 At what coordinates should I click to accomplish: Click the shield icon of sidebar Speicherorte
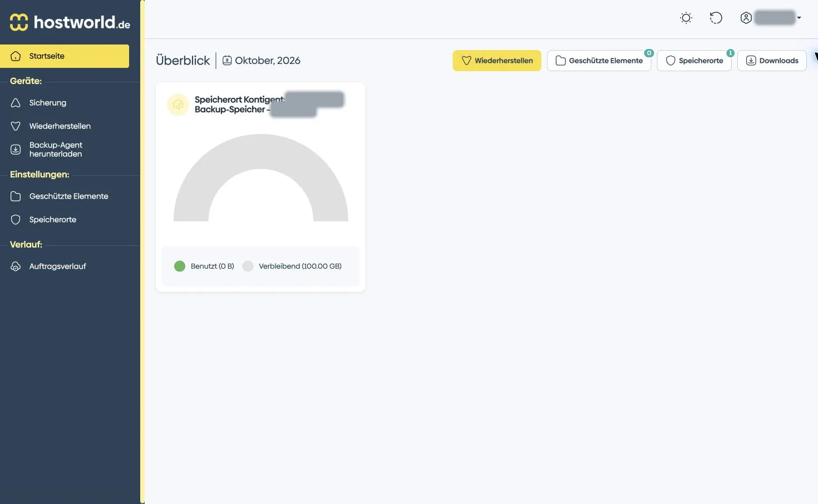[x=16, y=220]
